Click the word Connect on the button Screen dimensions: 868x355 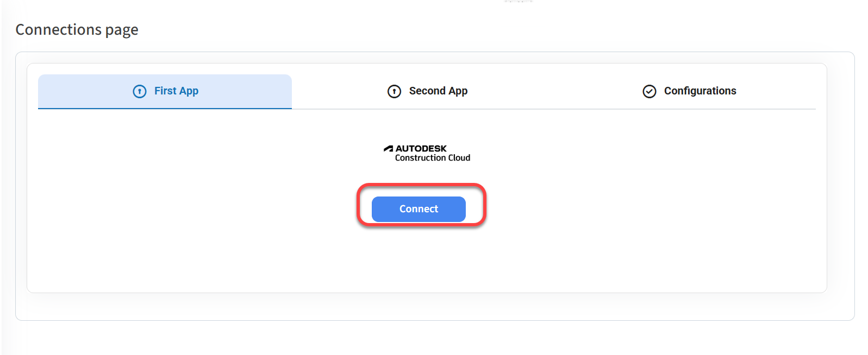coord(419,209)
